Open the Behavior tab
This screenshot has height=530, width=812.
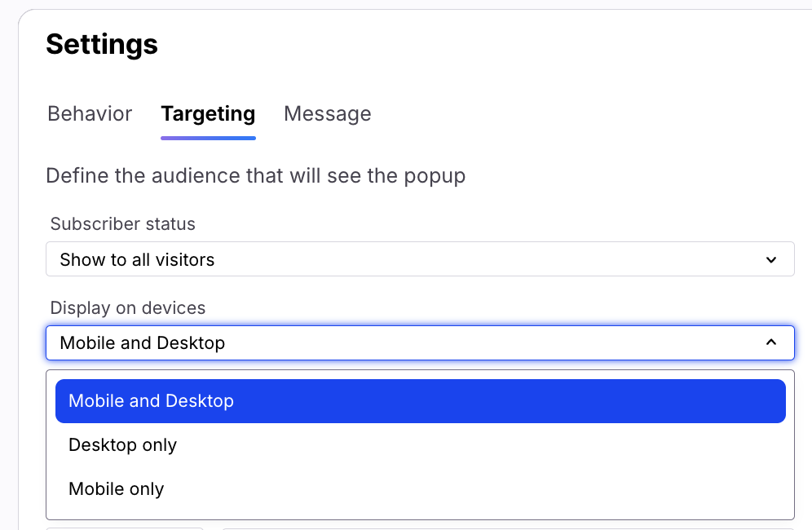tap(90, 113)
